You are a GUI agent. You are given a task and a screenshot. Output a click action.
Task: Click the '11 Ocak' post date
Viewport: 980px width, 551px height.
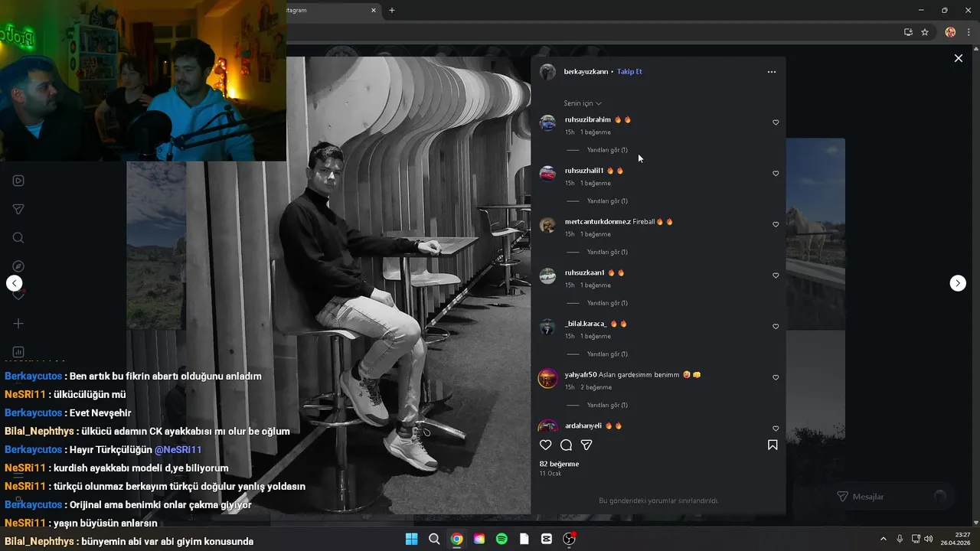[550, 474]
